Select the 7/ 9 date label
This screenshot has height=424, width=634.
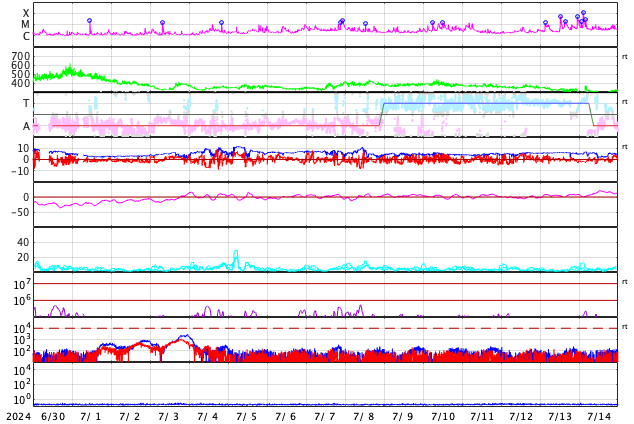pyautogui.click(x=403, y=416)
